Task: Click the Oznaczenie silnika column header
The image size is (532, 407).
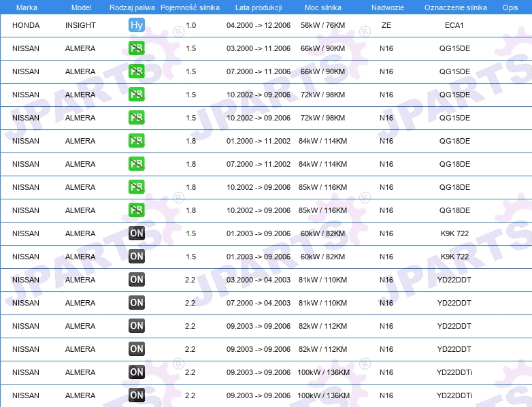Action: click(456, 7)
